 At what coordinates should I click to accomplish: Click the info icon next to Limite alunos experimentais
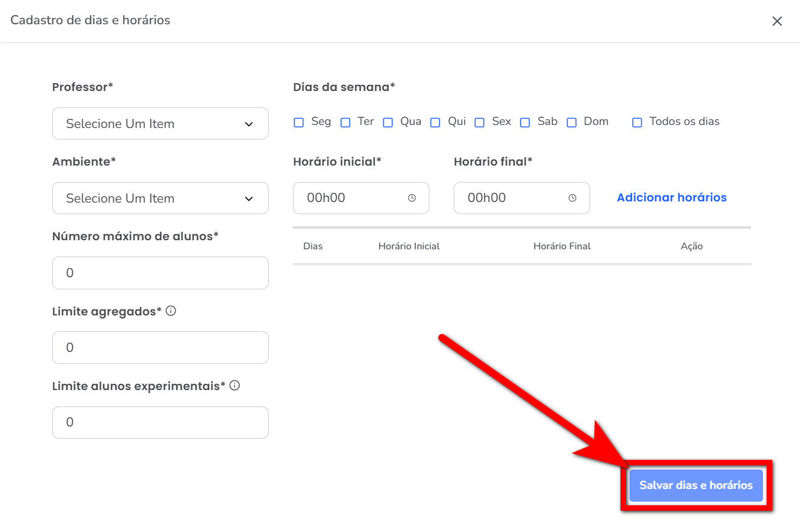[235, 385]
